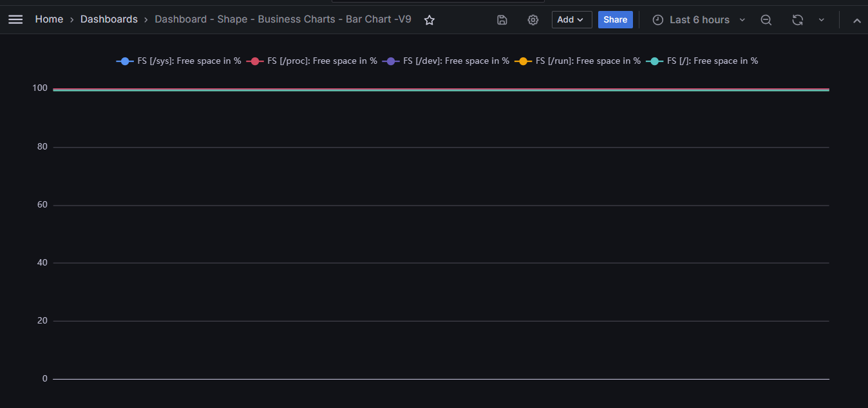Open dashboard settings gear
Viewport: 868px width, 408px height.
(533, 20)
